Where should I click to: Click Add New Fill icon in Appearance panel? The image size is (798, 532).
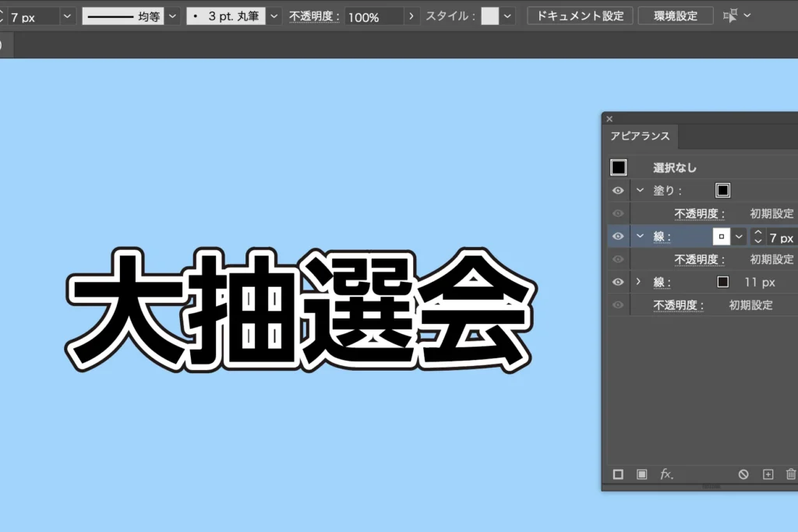coord(641,474)
